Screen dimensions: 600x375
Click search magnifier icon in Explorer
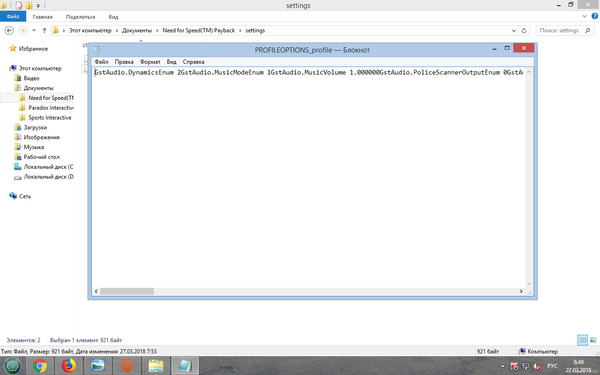588,31
